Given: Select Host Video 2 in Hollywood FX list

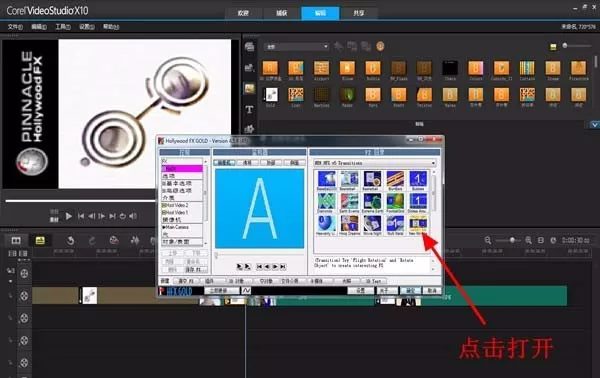Looking at the screenshot, I should (x=182, y=205).
